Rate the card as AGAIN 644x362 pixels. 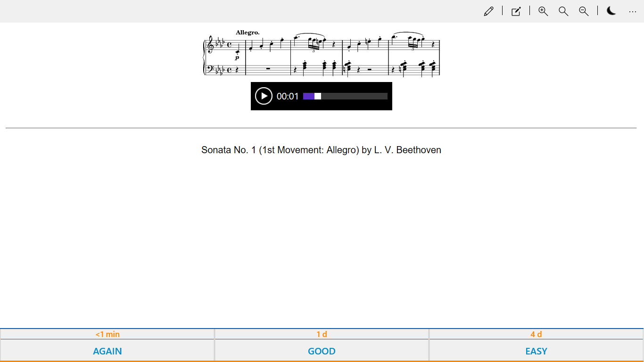tap(107, 351)
